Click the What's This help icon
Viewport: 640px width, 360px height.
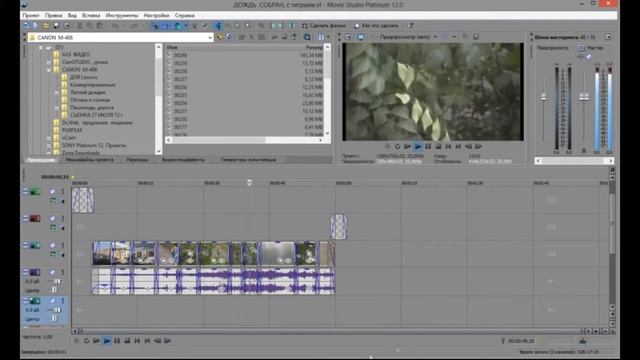pyautogui.click(x=411, y=26)
